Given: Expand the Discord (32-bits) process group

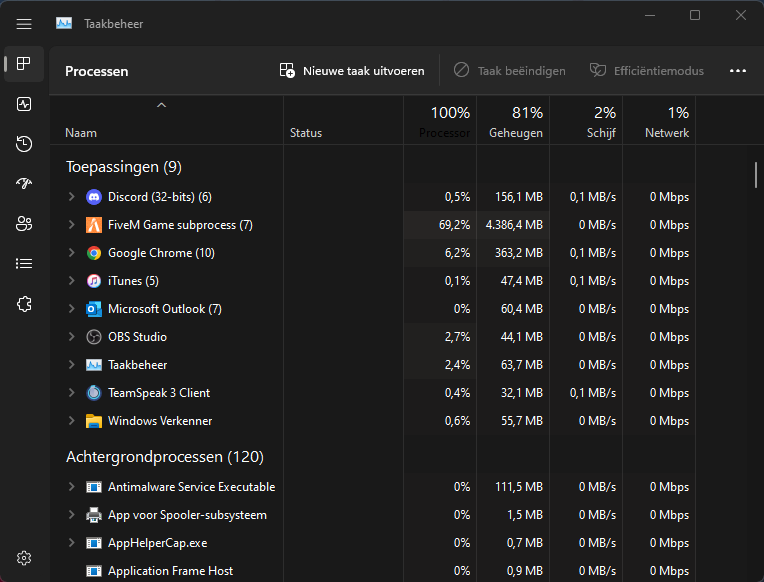Looking at the screenshot, I should click(x=71, y=197).
